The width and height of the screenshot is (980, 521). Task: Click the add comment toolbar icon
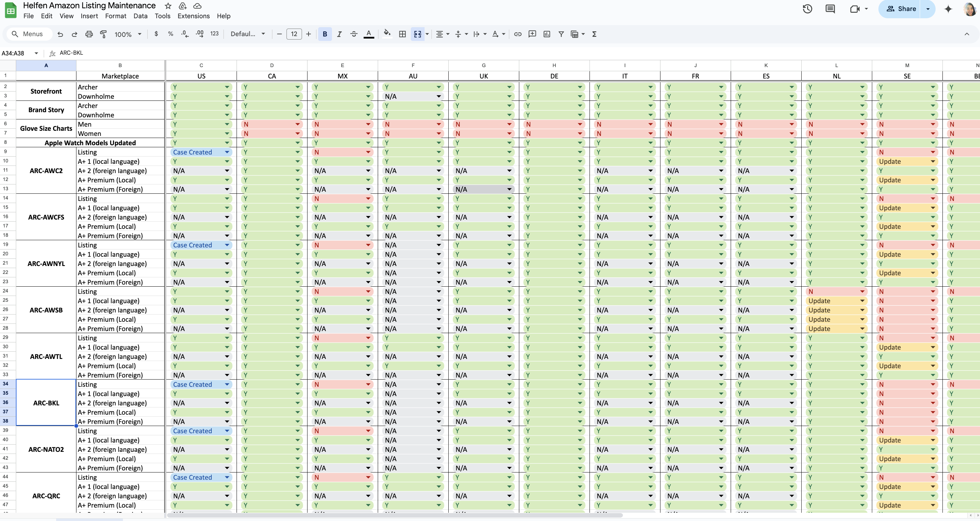coord(532,34)
